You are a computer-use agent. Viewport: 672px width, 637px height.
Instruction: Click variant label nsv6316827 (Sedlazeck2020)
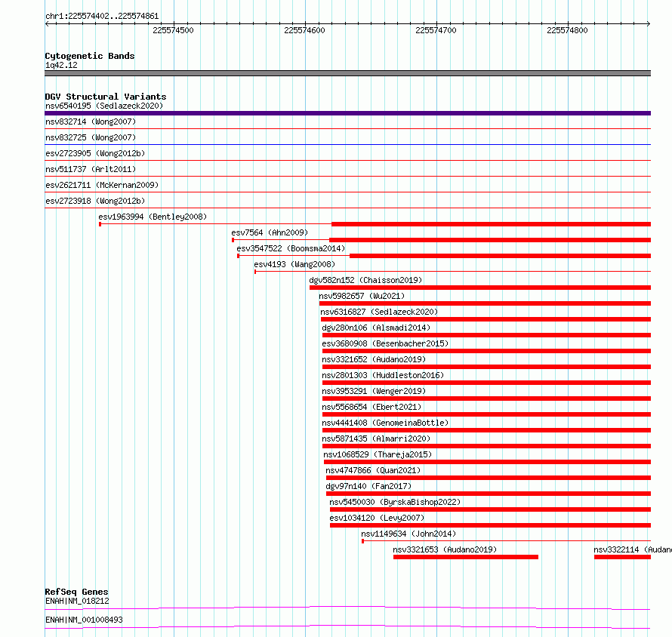click(379, 312)
